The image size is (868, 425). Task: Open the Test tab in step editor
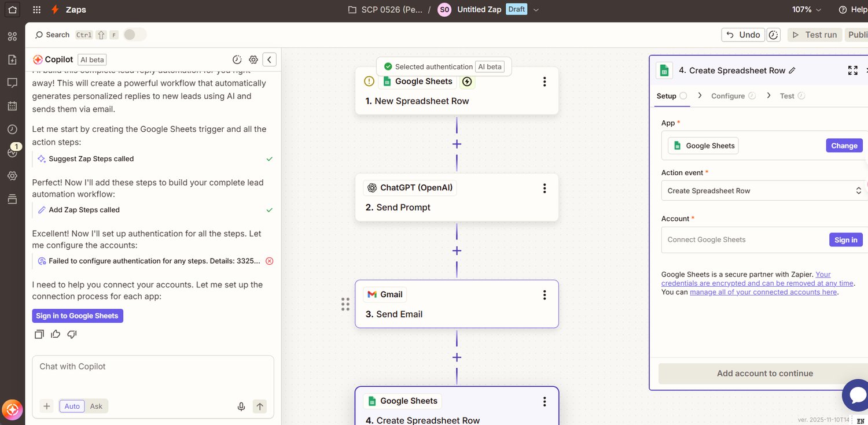point(787,96)
